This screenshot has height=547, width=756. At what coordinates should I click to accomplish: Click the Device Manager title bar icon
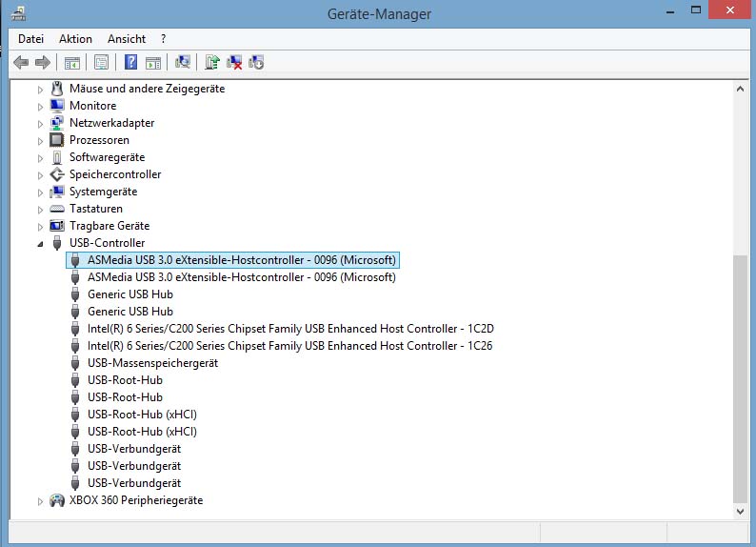point(19,13)
